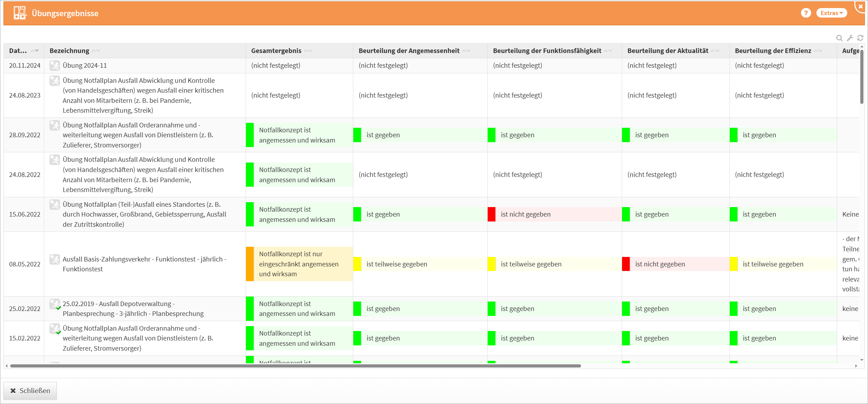
Task: Click the Übungsergebnisse header icon
Action: 20,13
